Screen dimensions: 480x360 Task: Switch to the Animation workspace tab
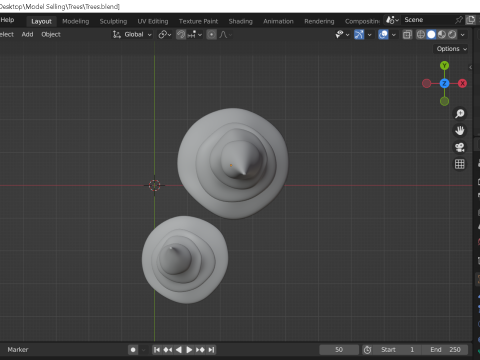[278, 21]
